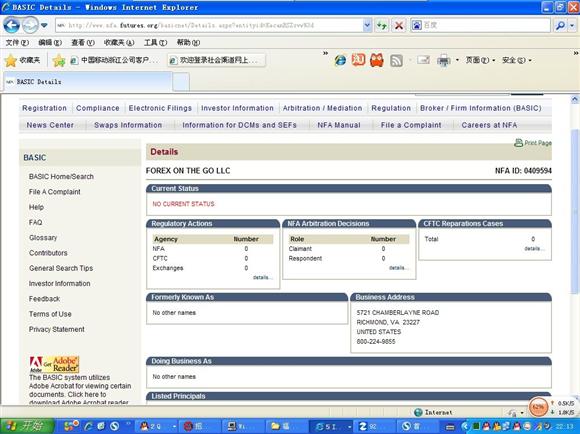Click the red square toolbar icon
Image resolution: width=580 pixels, height=434 pixels.
tap(358, 60)
